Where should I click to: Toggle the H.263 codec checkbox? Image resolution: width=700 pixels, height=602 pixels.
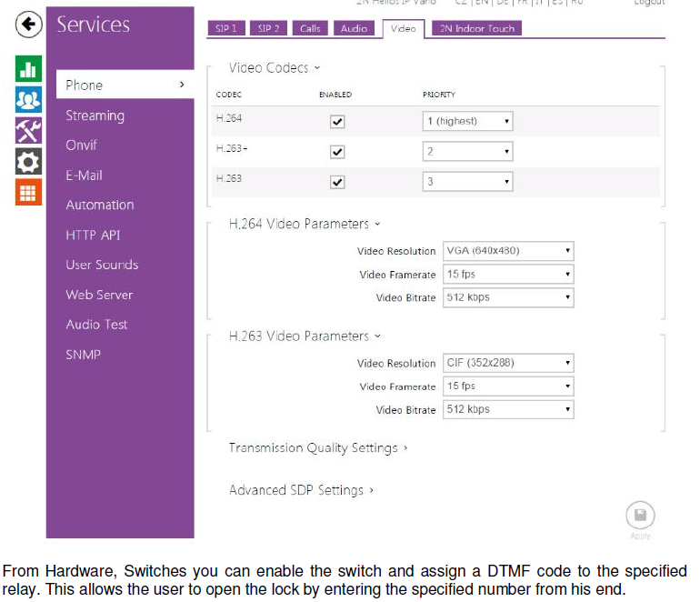(337, 182)
